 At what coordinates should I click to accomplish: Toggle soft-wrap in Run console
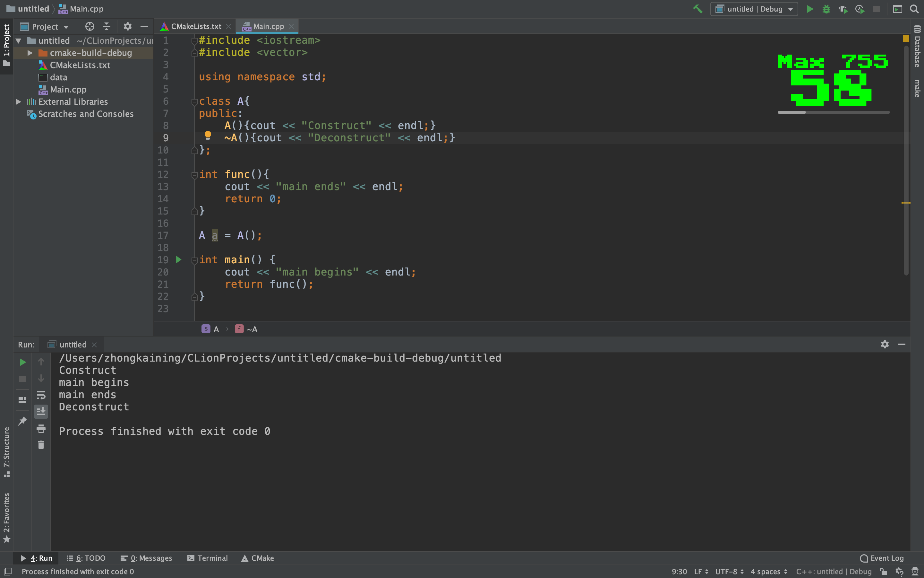point(41,395)
